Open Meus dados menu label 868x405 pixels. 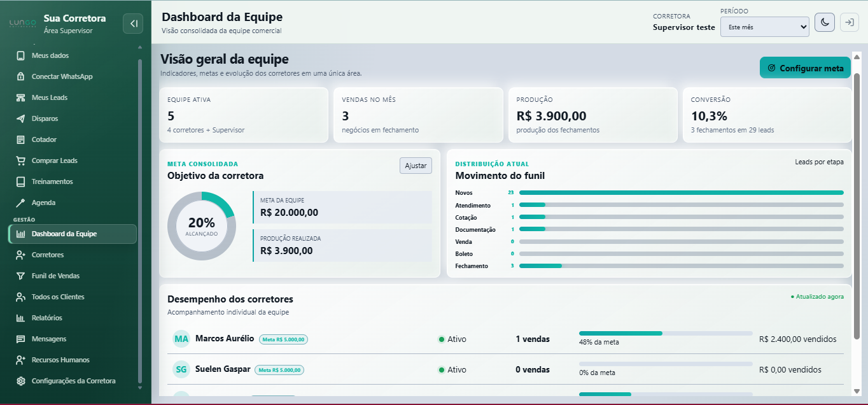click(50, 55)
